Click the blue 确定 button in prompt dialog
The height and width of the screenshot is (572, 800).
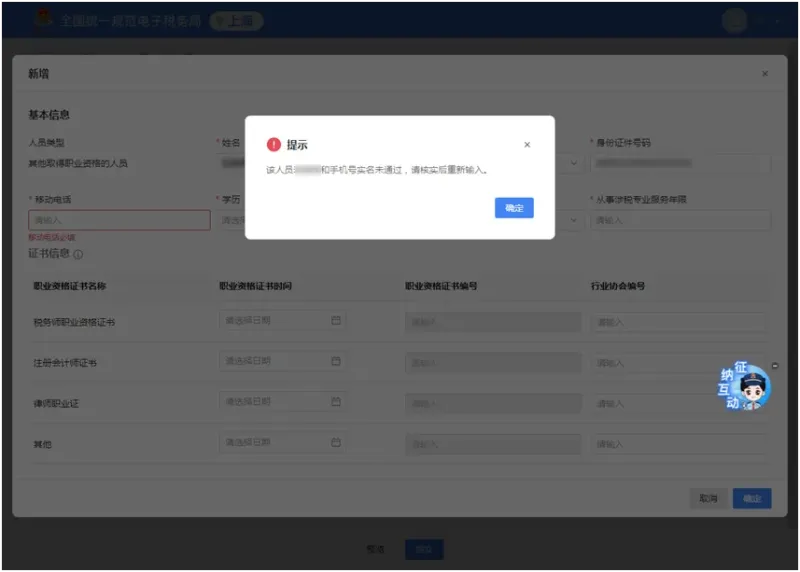click(x=514, y=208)
